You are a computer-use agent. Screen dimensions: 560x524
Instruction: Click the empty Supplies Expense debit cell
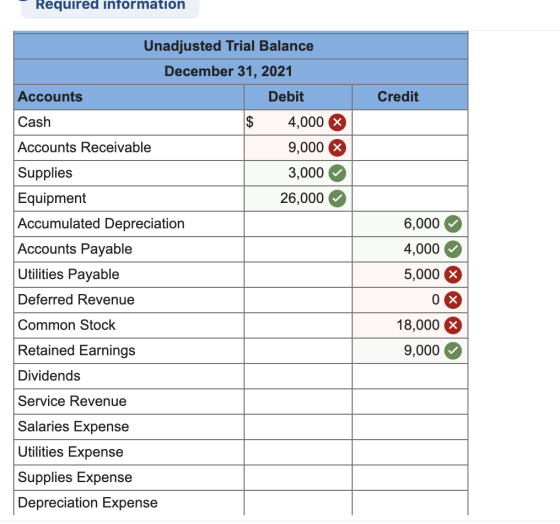tap(298, 478)
